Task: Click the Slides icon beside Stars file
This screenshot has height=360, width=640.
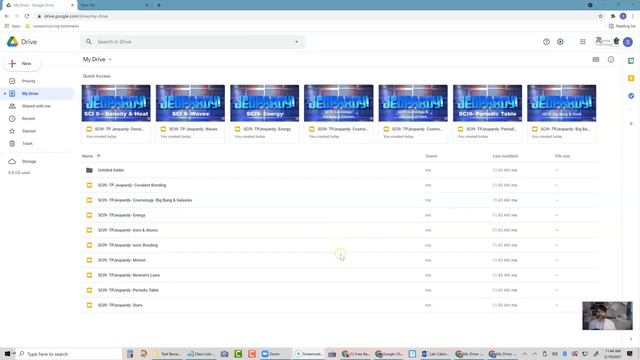Action: [89, 305]
